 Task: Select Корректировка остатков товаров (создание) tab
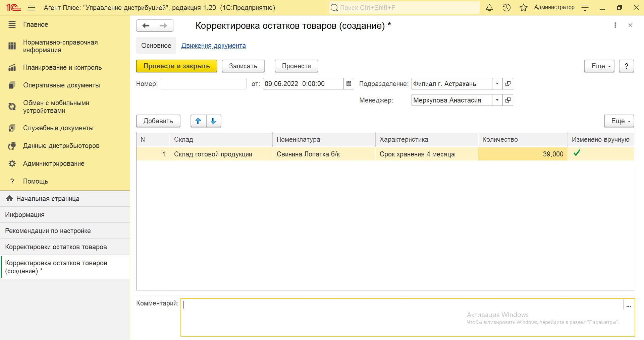(65, 267)
